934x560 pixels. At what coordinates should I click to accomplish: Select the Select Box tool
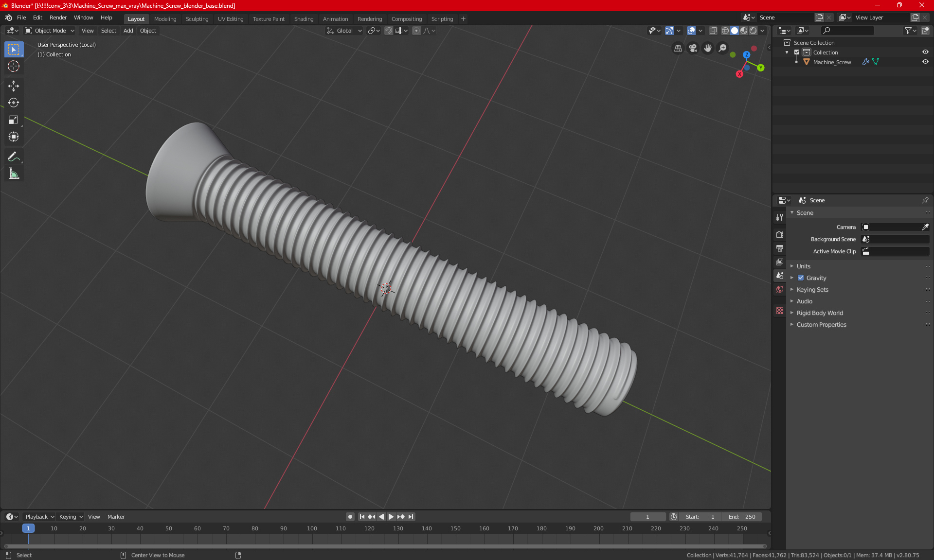[14, 50]
